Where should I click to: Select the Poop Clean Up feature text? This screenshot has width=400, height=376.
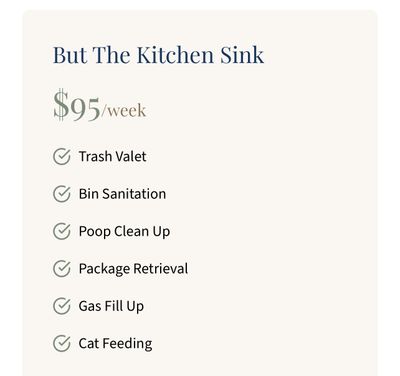click(x=124, y=231)
